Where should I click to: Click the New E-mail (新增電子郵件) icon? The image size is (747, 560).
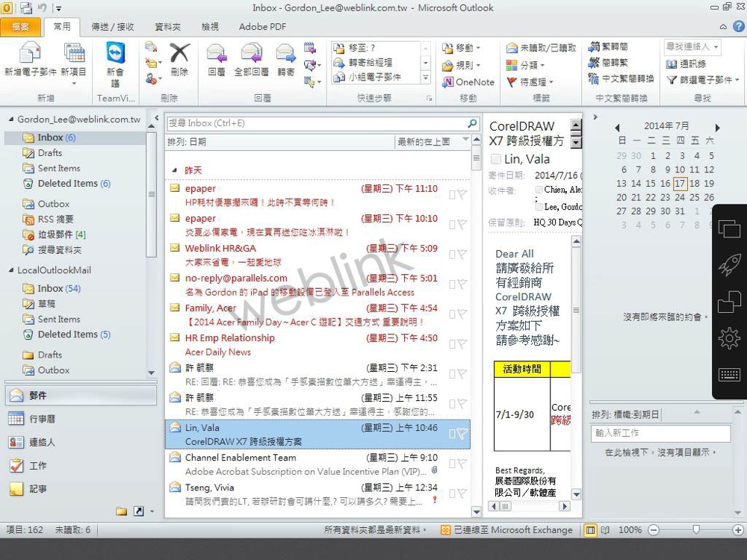30,53
